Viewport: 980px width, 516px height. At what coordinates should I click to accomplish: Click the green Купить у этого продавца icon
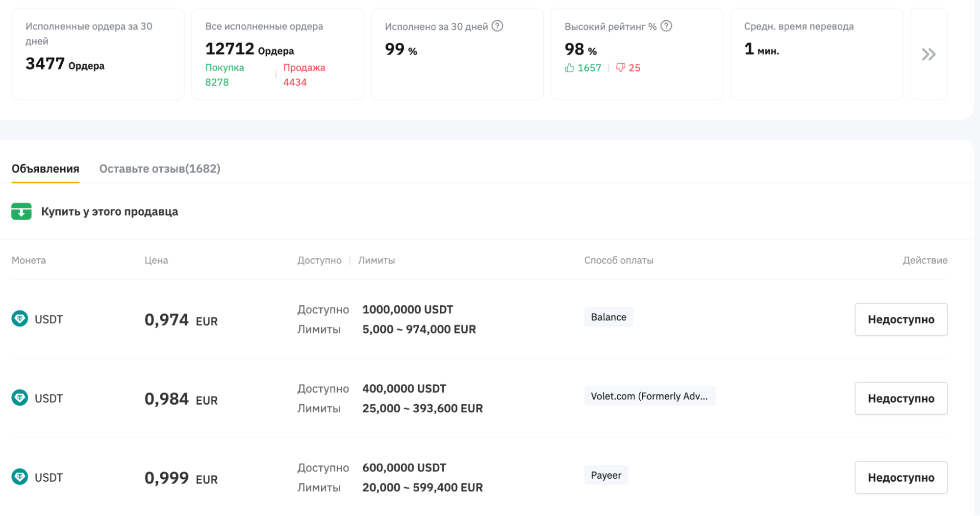click(x=22, y=211)
